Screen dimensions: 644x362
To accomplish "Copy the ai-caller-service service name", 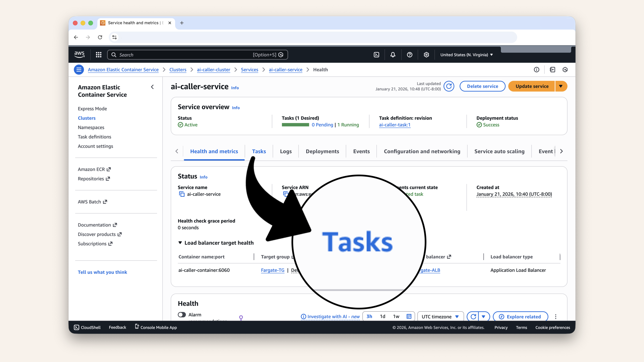I will [182, 194].
